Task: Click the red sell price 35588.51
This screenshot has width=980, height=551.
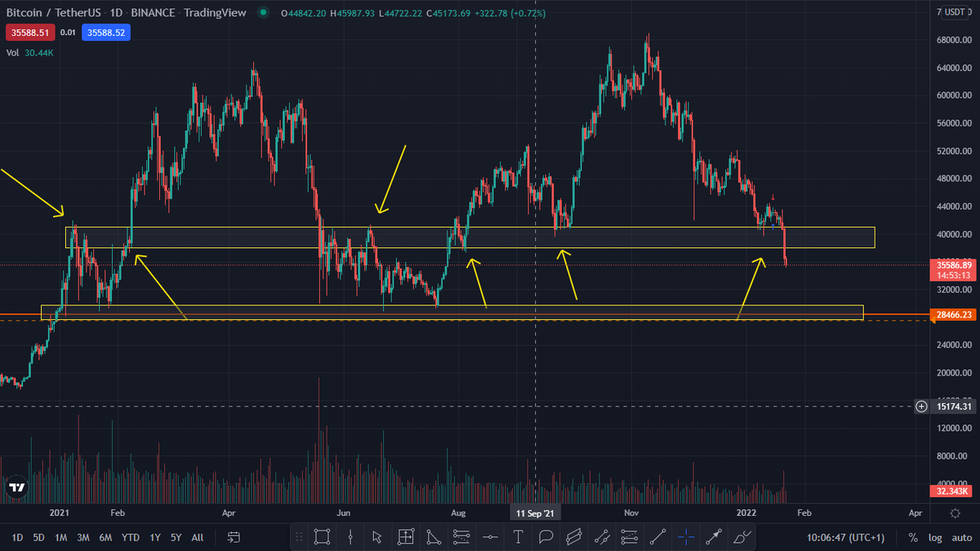Action: click(29, 33)
